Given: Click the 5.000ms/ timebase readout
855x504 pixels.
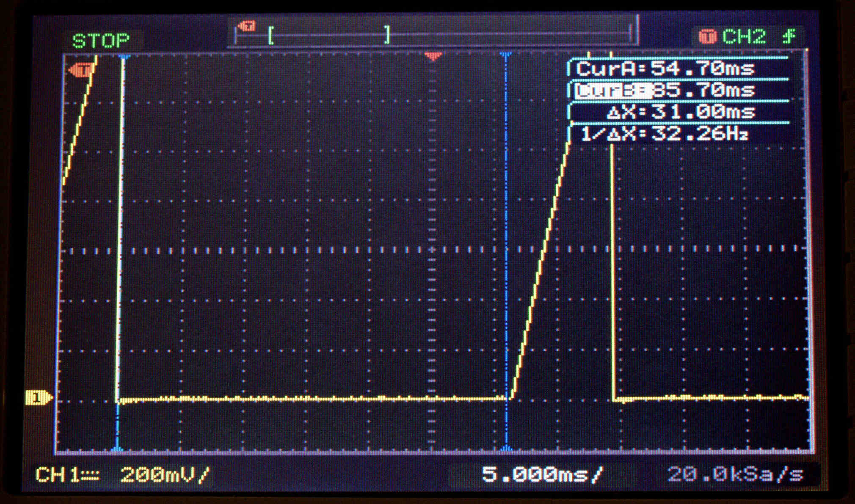Looking at the screenshot, I should pyautogui.click(x=542, y=474).
